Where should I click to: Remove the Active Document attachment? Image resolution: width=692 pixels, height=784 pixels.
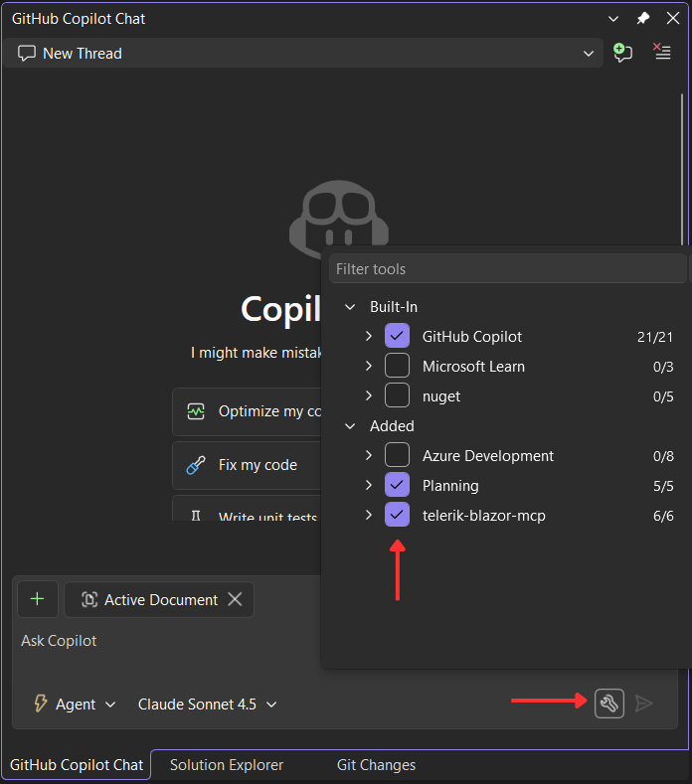[x=235, y=599]
